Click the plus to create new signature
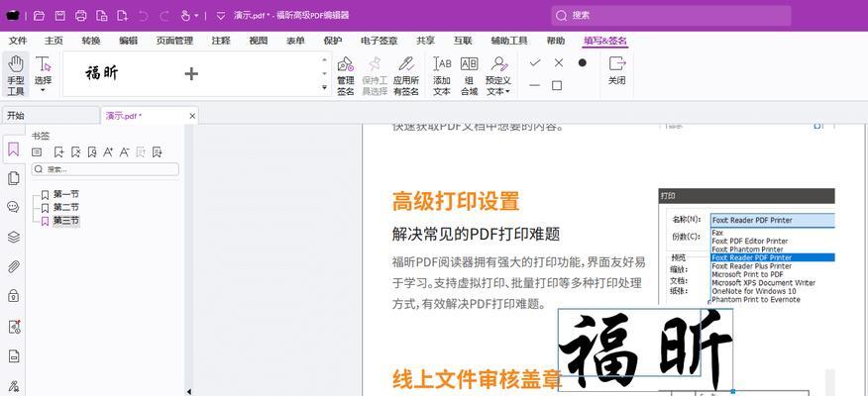Screen dimensions: 868x396 click(191, 73)
